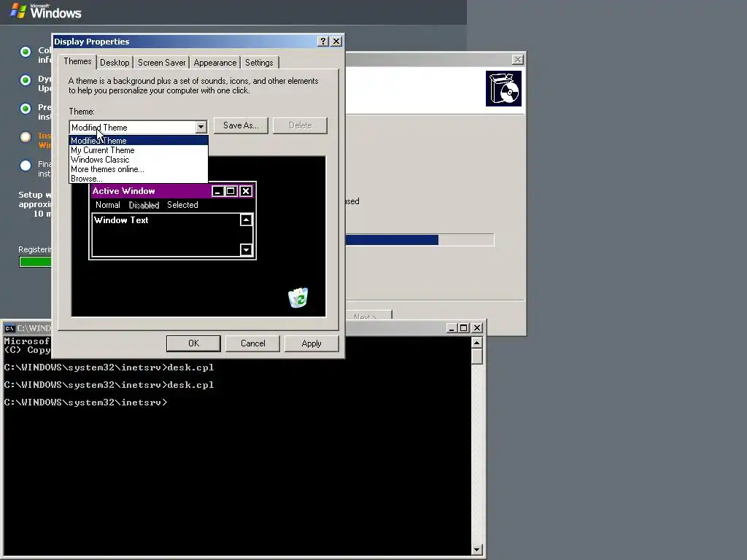
Task: Choose My Current Theme option
Action: [x=139, y=150]
